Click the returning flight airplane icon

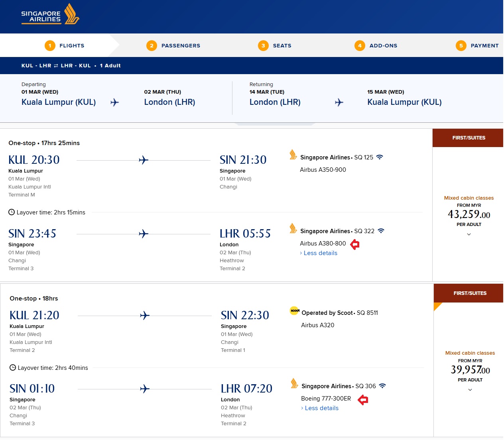tap(339, 102)
